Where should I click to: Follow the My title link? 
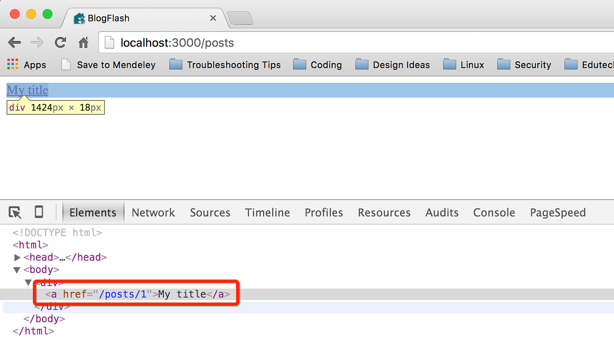27,90
